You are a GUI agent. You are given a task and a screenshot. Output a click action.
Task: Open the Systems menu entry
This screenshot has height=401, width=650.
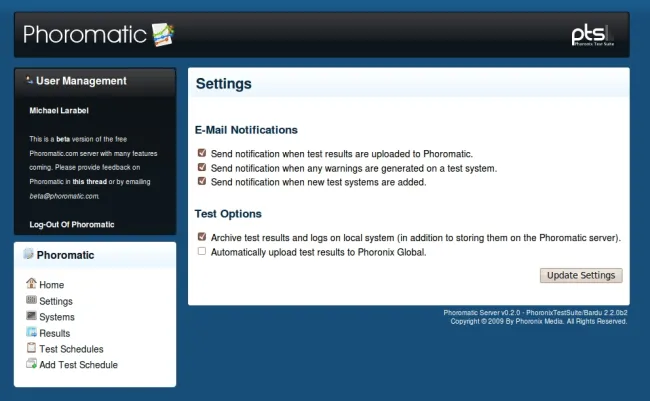coord(56,317)
